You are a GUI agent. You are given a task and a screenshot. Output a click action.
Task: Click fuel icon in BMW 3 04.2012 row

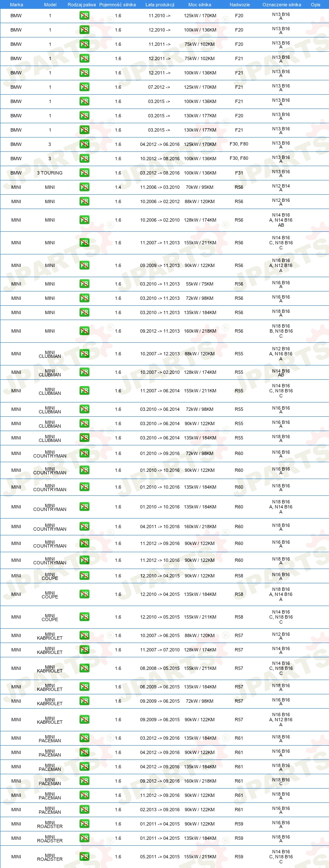pos(84,145)
